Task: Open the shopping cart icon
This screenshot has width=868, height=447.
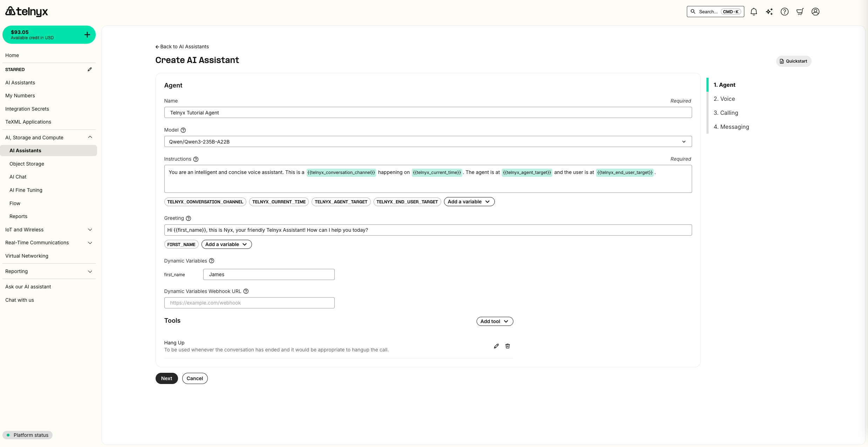Action: 800,12
